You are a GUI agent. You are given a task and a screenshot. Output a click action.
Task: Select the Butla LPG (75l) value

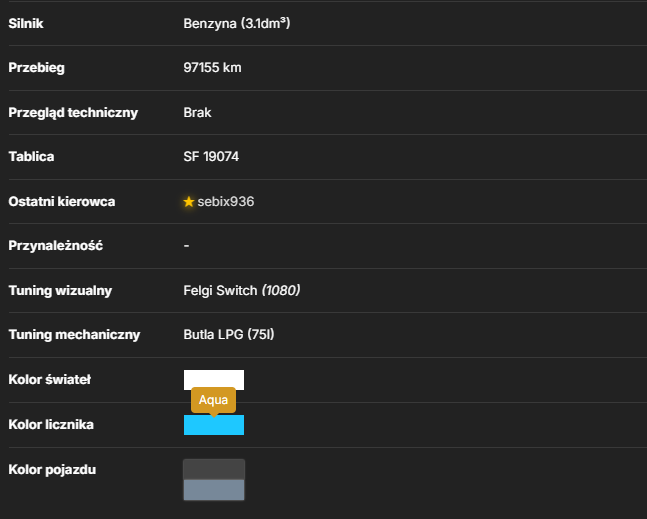tap(229, 335)
